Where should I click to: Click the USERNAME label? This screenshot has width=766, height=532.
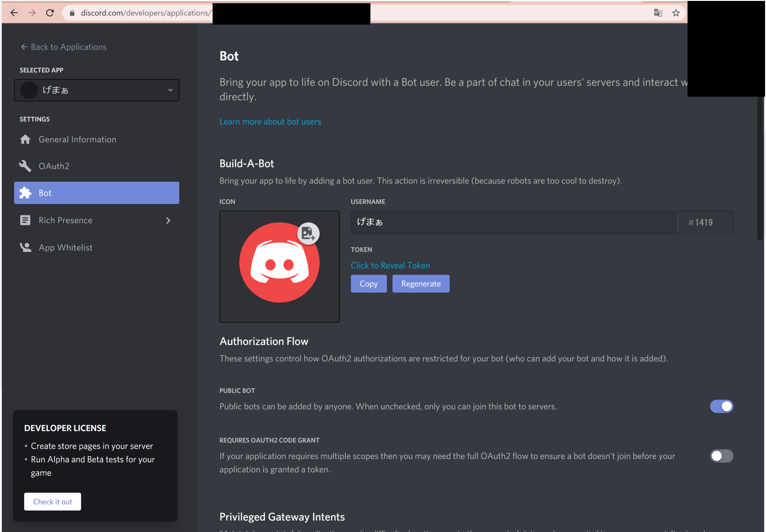[x=368, y=201]
